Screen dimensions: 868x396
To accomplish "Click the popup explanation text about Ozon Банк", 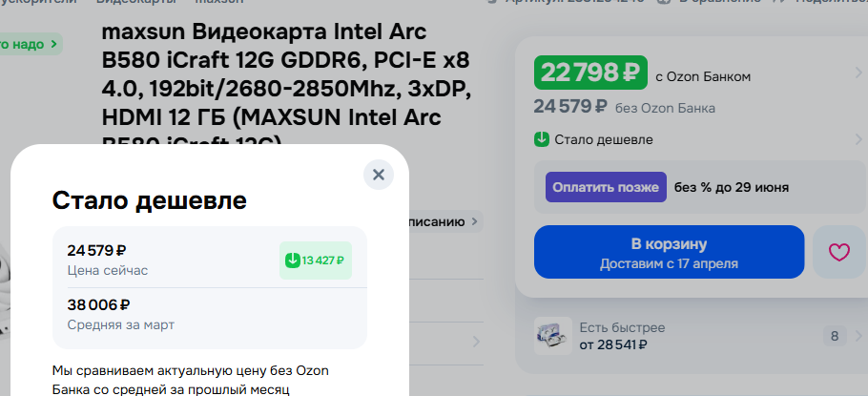I will point(191,380).
